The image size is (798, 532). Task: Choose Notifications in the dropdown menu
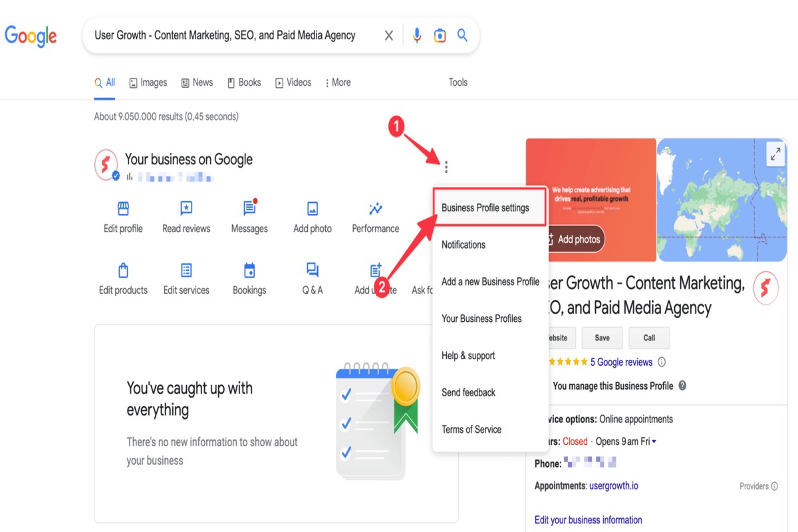coord(490,245)
